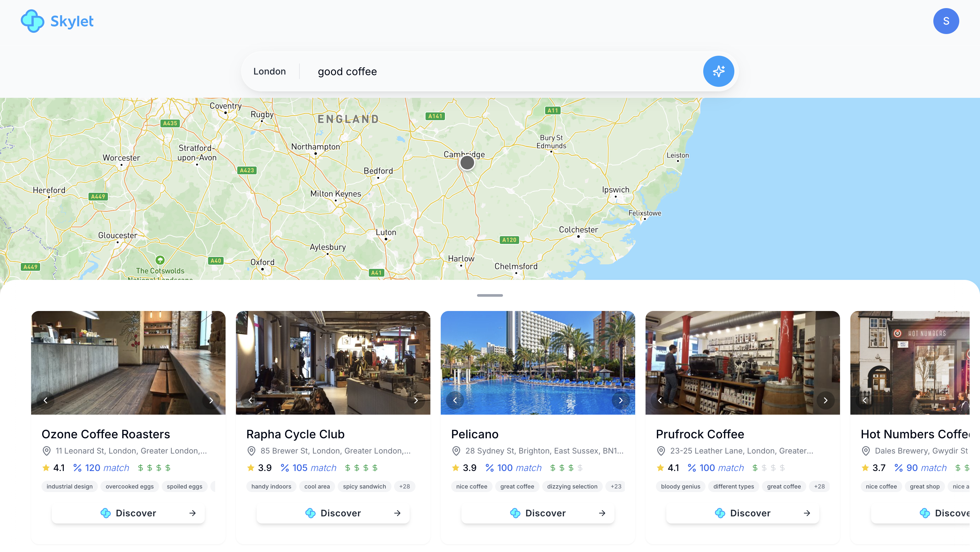Screen dimensions: 980x552
Task: Open the Pelicano pool photo
Action: coord(538,363)
